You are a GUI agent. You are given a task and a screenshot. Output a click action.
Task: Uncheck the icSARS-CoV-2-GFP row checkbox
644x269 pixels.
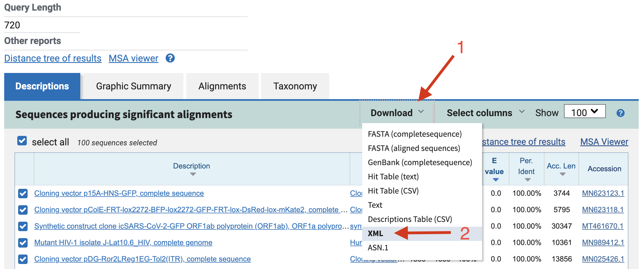tap(23, 226)
